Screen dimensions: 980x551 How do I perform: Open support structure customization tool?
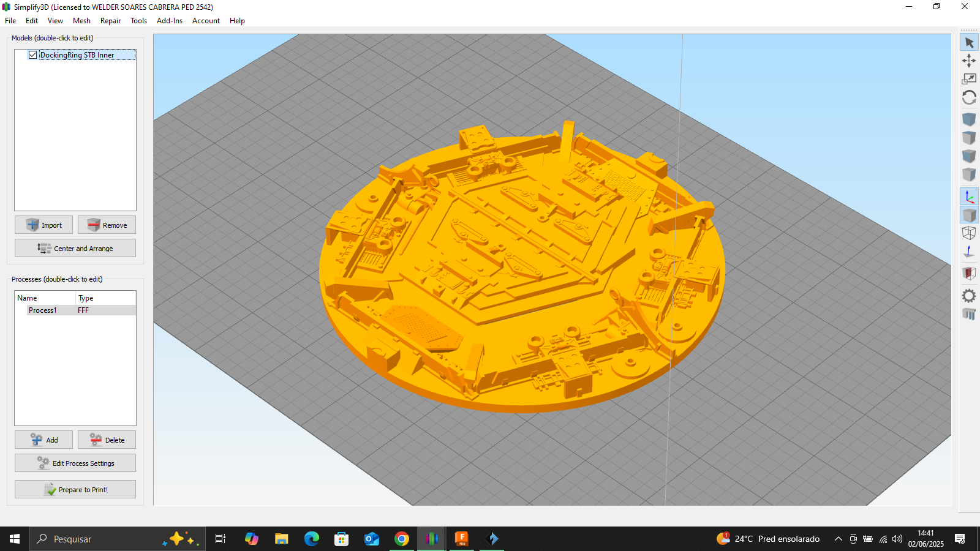pos(969,314)
